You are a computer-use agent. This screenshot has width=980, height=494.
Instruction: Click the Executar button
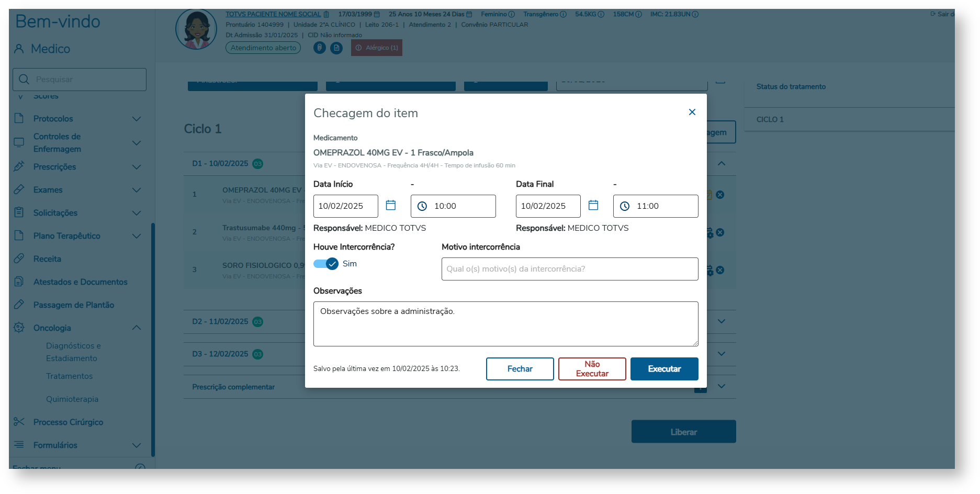coord(664,369)
